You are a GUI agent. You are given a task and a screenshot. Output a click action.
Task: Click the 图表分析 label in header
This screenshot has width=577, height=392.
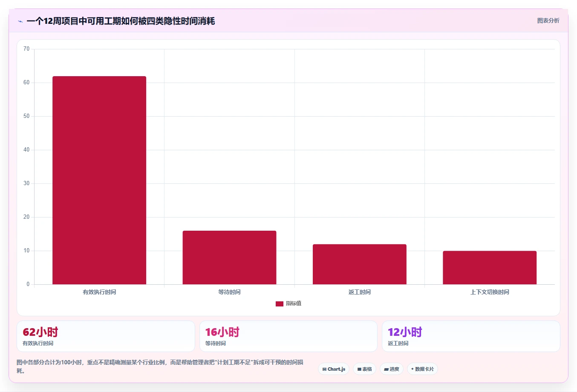click(548, 20)
